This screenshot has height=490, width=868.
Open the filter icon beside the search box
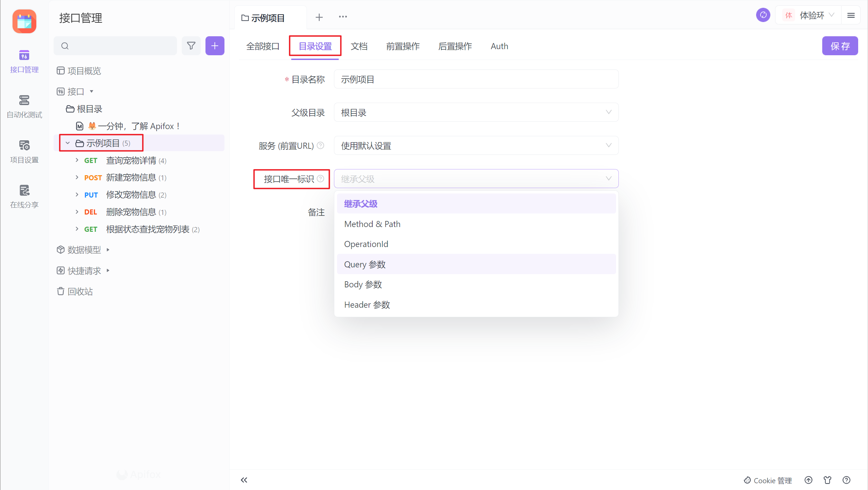pos(191,46)
